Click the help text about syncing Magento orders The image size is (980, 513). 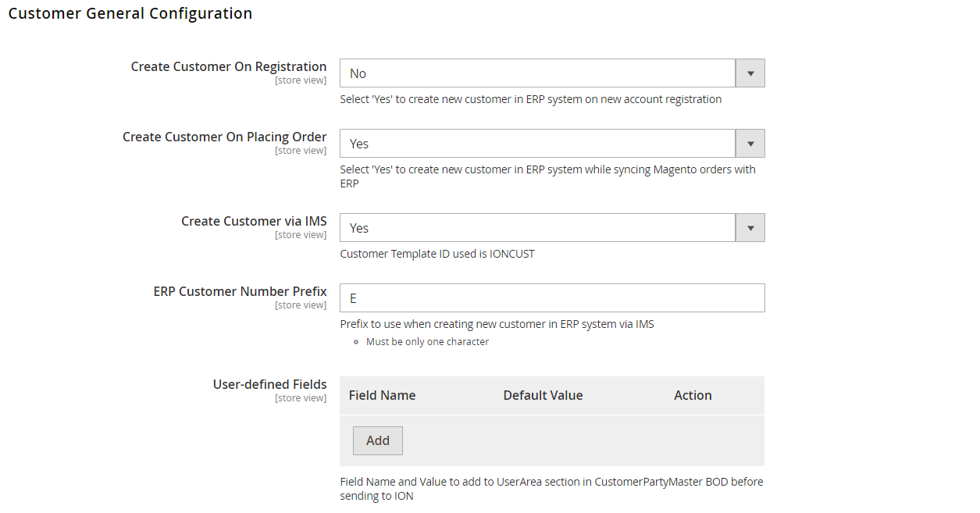pyautogui.click(x=547, y=176)
